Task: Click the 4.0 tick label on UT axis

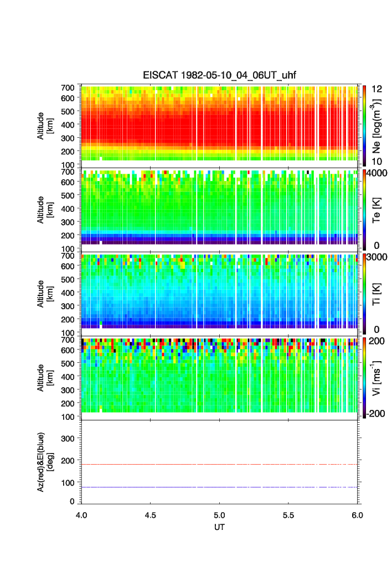Action: [81, 515]
